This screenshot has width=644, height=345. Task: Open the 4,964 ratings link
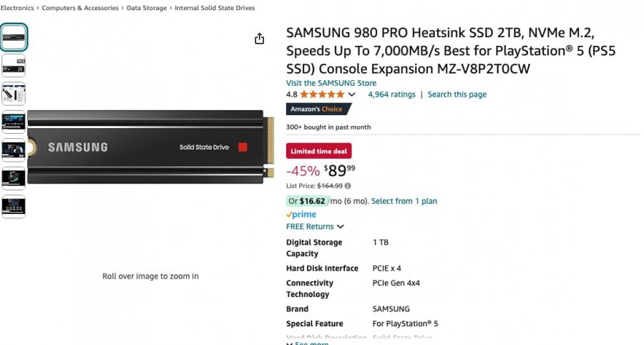tap(392, 94)
